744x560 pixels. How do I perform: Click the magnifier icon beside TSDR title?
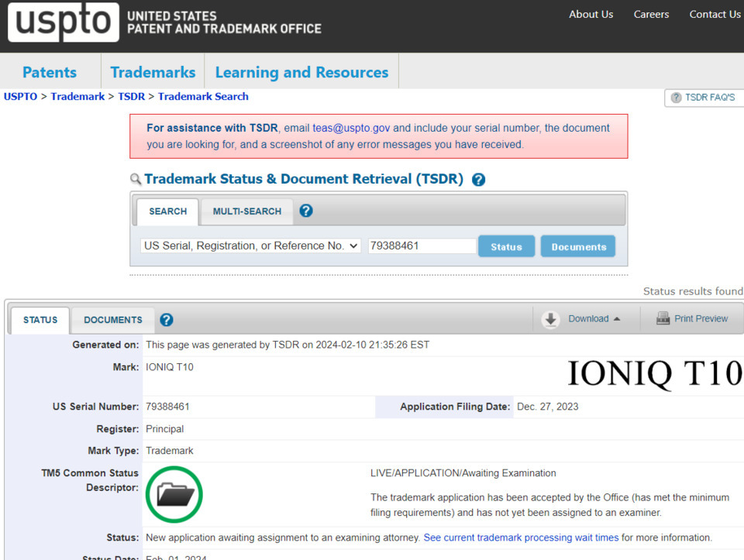tap(136, 179)
